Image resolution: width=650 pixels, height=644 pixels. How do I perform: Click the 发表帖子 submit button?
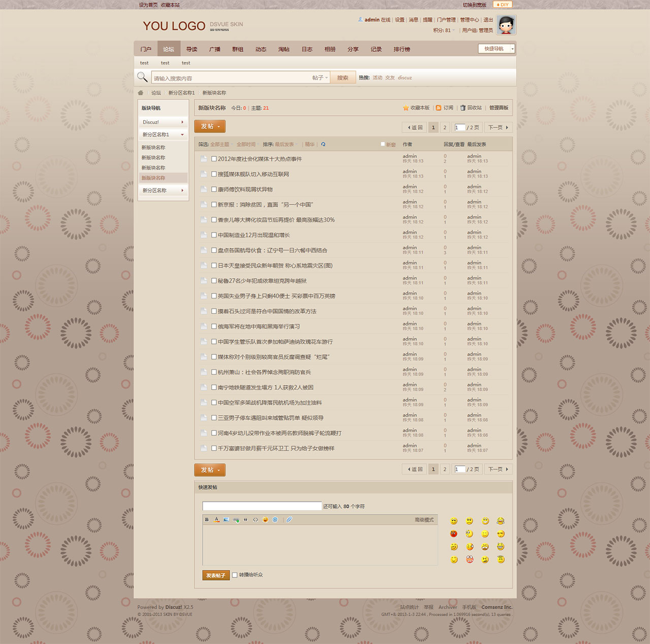click(x=216, y=575)
